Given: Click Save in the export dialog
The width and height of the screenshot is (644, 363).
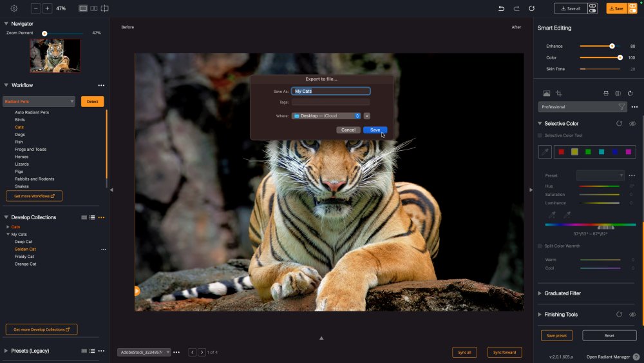Looking at the screenshot, I should coord(375,130).
